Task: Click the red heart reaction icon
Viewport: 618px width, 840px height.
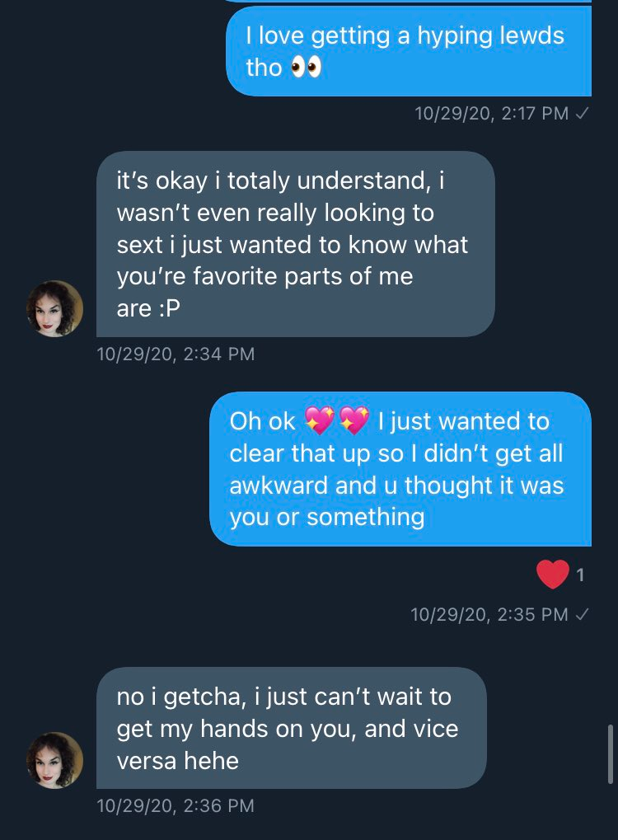Action: (x=553, y=575)
